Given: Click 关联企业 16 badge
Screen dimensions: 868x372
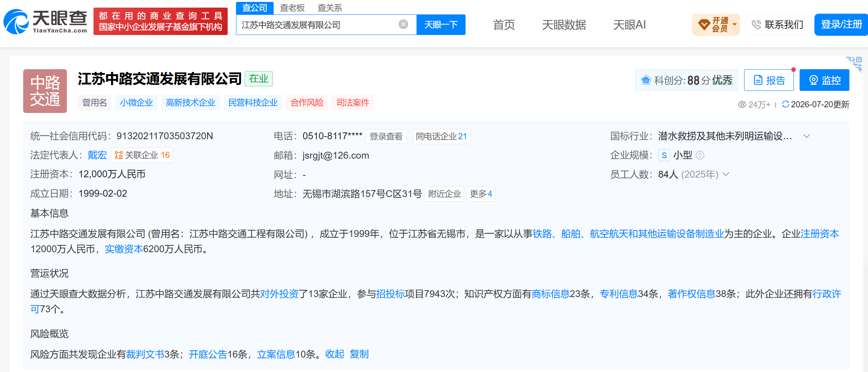Looking at the screenshot, I should tap(142, 155).
